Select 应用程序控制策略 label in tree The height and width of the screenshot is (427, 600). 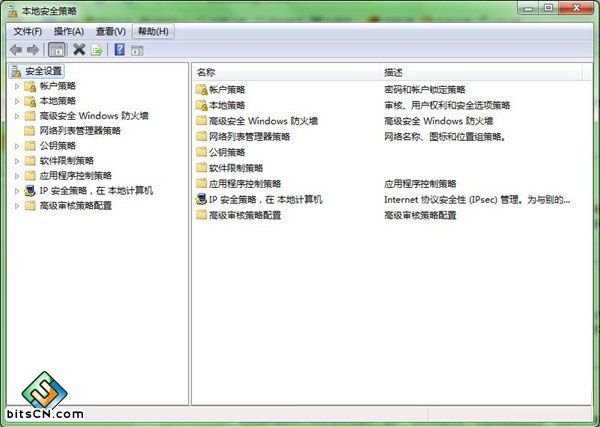coord(76,176)
